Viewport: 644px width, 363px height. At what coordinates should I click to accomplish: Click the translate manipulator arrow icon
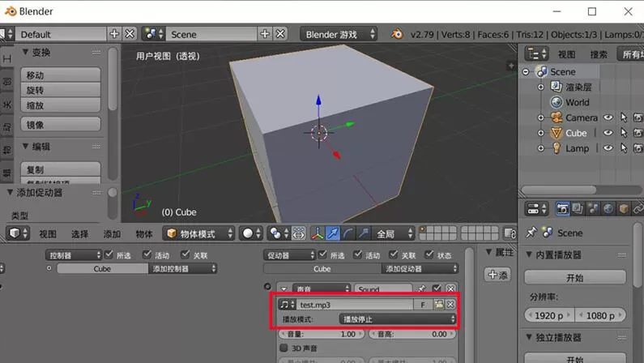pyautogui.click(x=333, y=233)
